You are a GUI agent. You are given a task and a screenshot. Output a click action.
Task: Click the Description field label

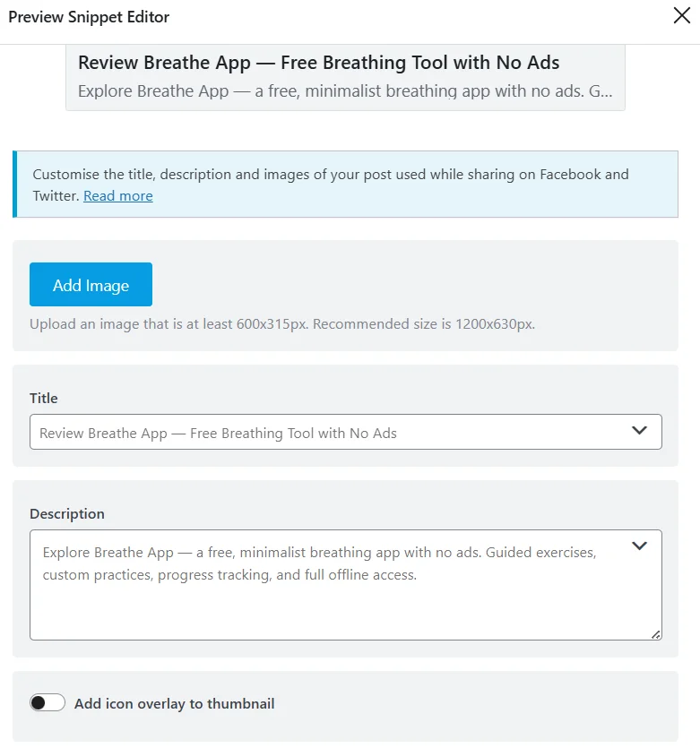(67, 514)
